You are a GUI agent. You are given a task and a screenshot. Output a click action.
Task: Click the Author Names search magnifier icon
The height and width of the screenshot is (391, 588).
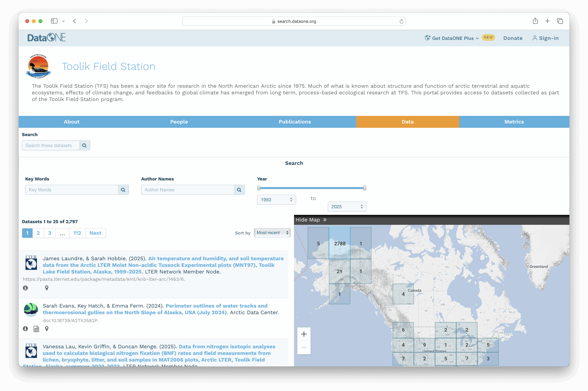coord(239,190)
